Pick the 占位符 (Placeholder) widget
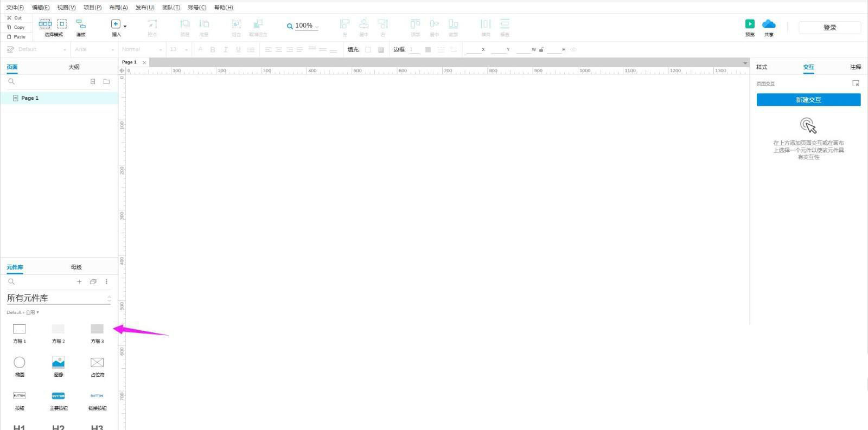This screenshot has height=430, width=868. click(97, 362)
